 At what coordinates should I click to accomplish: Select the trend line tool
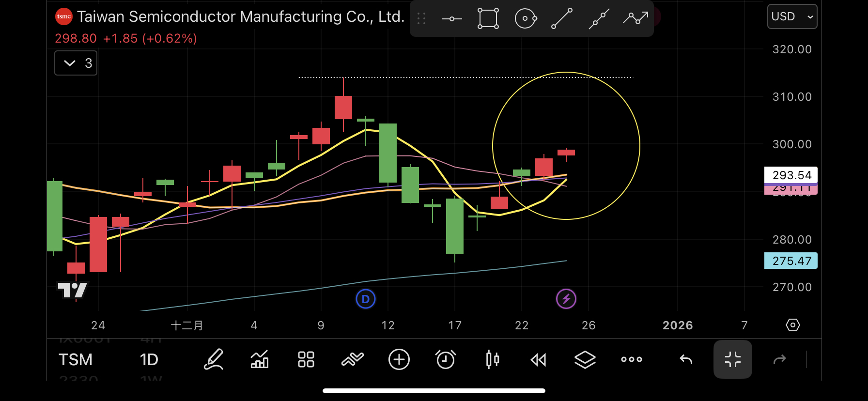(562, 19)
